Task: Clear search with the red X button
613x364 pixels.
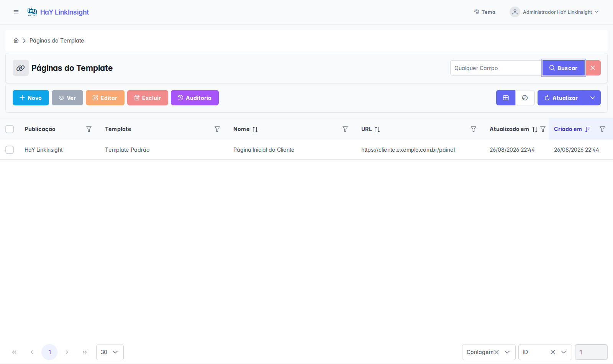Action: pyautogui.click(x=593, y=68)
